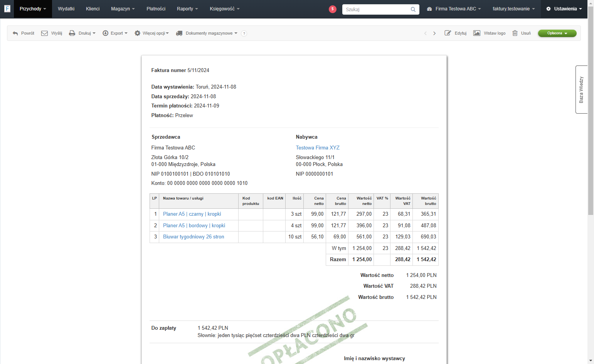Open the Klienci menu item
Image resolution: width=594 pixels, height=364 pixels.
(93, 9)
